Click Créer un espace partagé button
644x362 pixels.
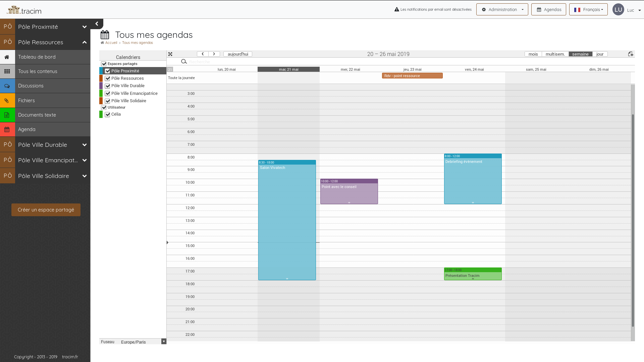pos(46,209)
